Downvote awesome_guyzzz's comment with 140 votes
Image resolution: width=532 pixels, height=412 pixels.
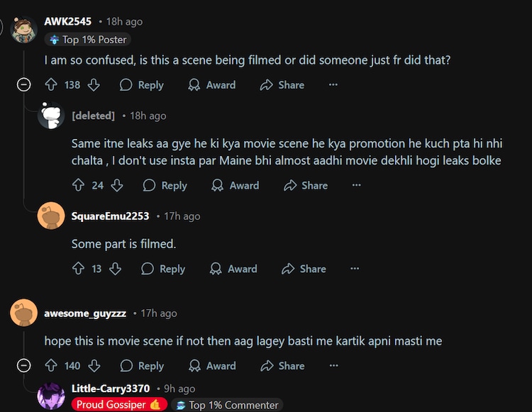coord(94,366)
